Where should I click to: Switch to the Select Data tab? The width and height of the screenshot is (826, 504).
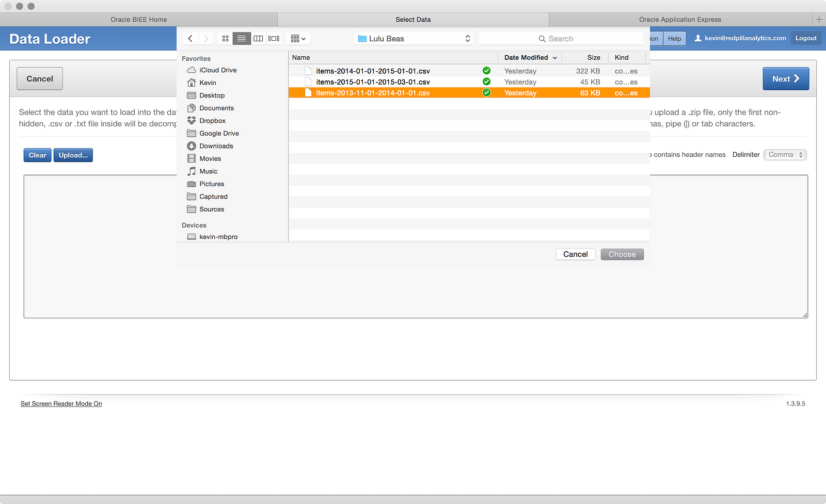[413, 20]
